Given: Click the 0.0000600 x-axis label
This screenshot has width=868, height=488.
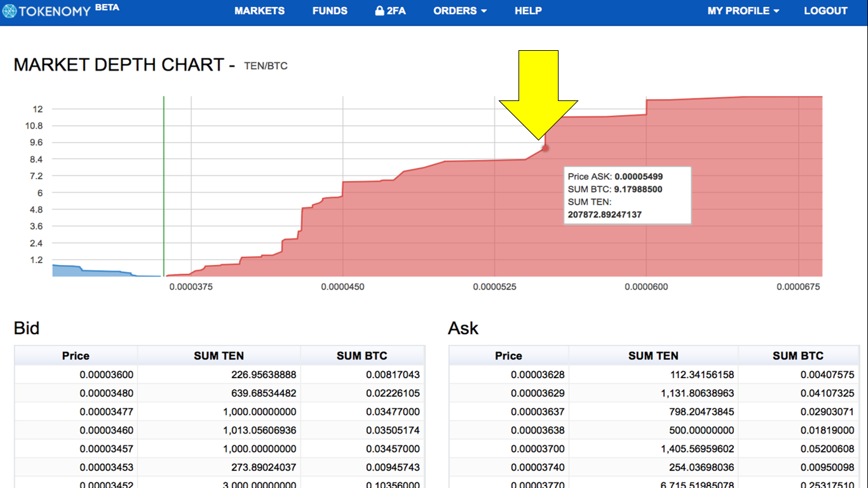Looking at the screenshot, I should pyautogui.click(x=646, y=287).
